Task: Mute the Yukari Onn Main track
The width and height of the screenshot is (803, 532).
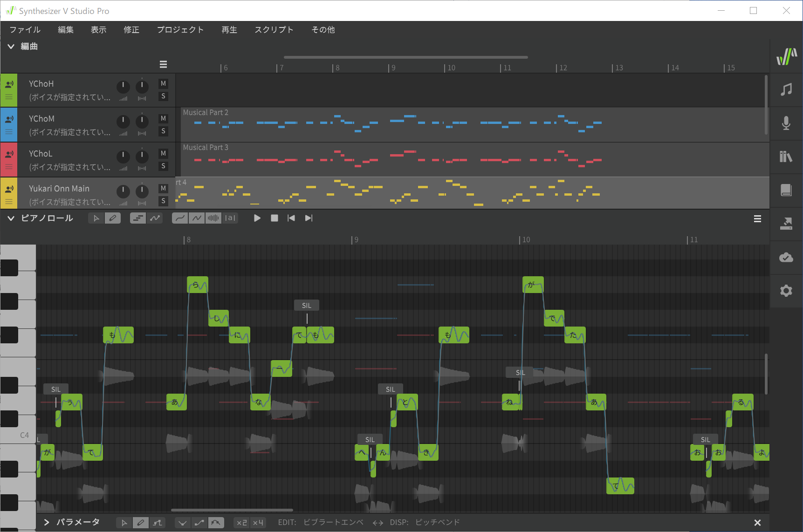Action: [x=163, y=189]
